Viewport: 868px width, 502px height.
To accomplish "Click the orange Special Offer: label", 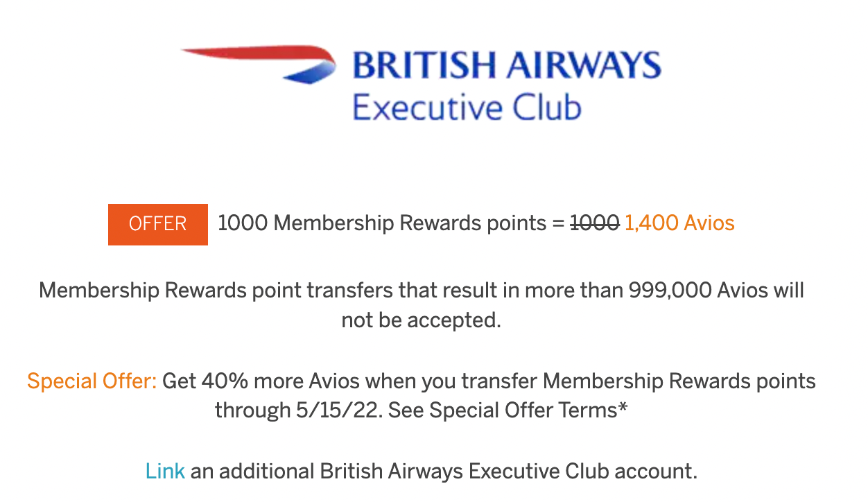I will (x=92, y=381).
